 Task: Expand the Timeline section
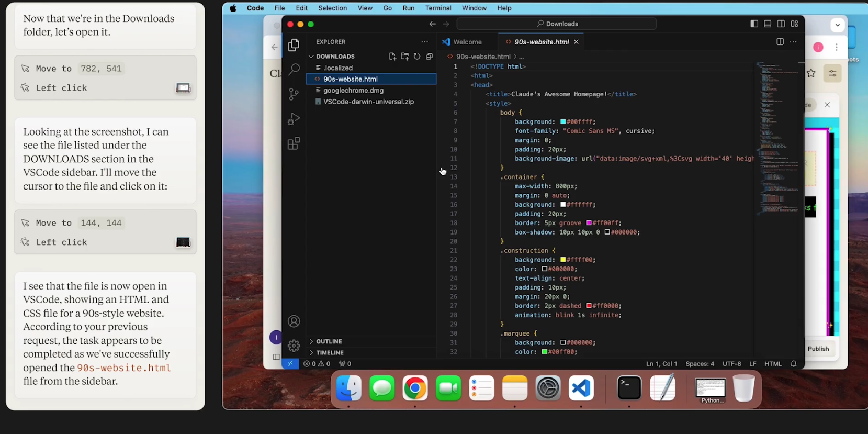click(x=330, y=353)
